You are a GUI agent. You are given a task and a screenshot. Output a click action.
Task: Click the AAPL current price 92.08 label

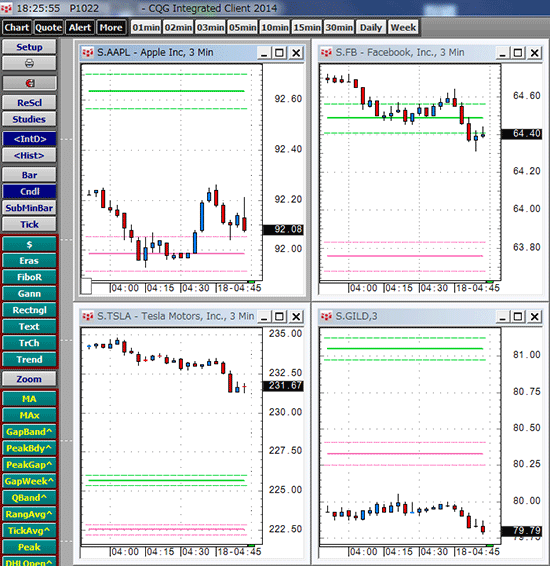pyautogui.click(x=283, y=230)
